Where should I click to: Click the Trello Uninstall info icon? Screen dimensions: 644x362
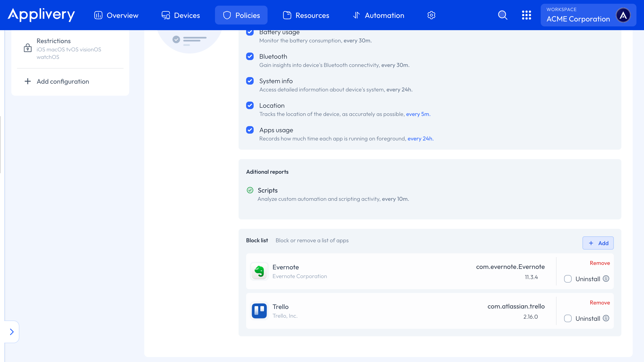[x=606, y=318]
